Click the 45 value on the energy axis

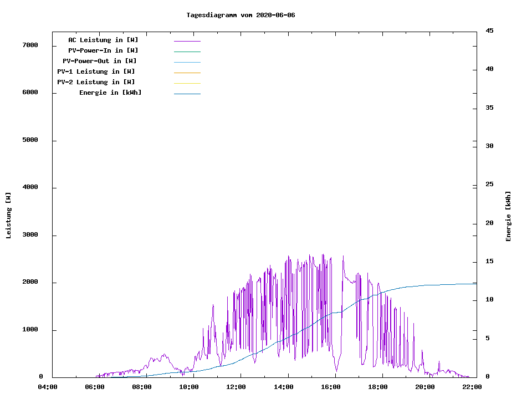pyautogui.click(x=490, y=30)
